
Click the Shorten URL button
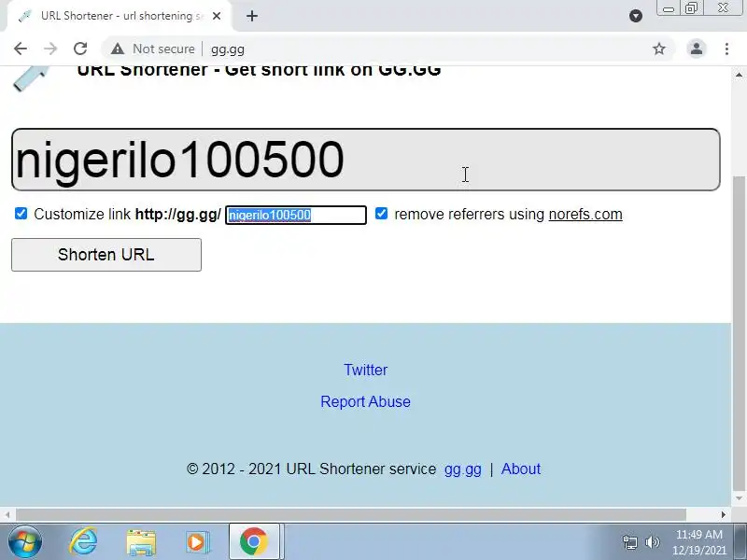point(106,255)
